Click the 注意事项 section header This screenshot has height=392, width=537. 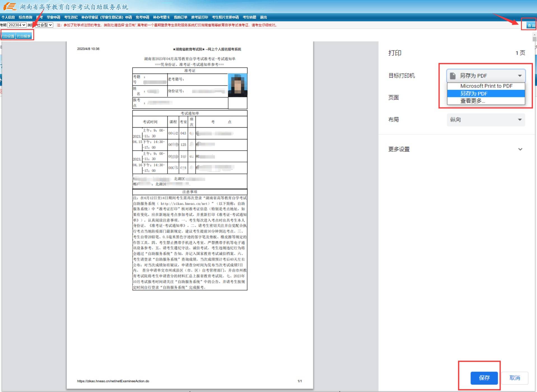[190, 192]
